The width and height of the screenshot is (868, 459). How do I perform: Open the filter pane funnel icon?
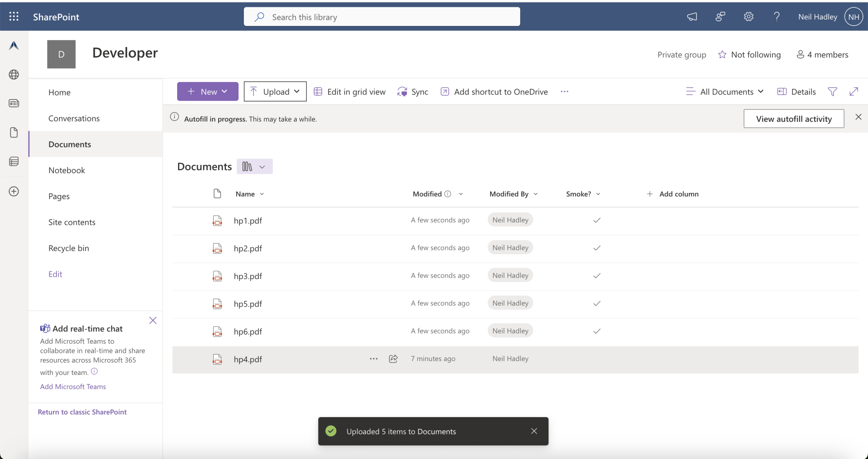832,92
